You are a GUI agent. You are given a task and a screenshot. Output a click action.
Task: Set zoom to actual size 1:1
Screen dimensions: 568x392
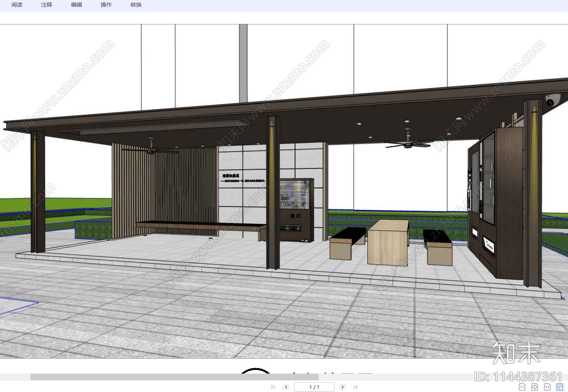522,387
